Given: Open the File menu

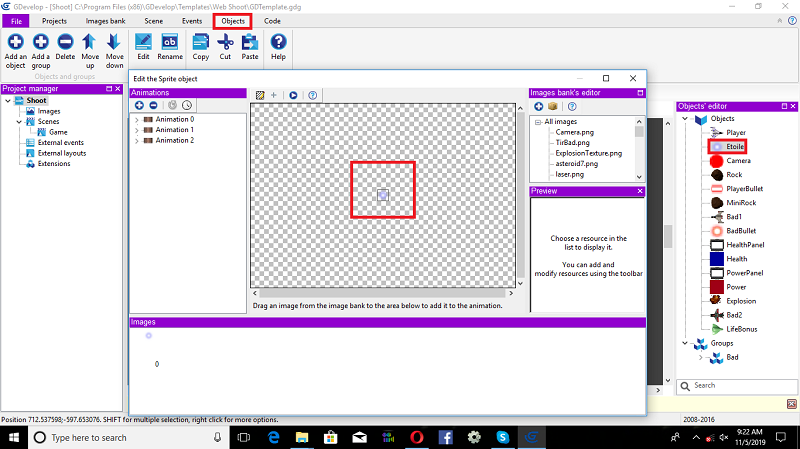Looking at the screenshot, I should [x=16, y=21].
